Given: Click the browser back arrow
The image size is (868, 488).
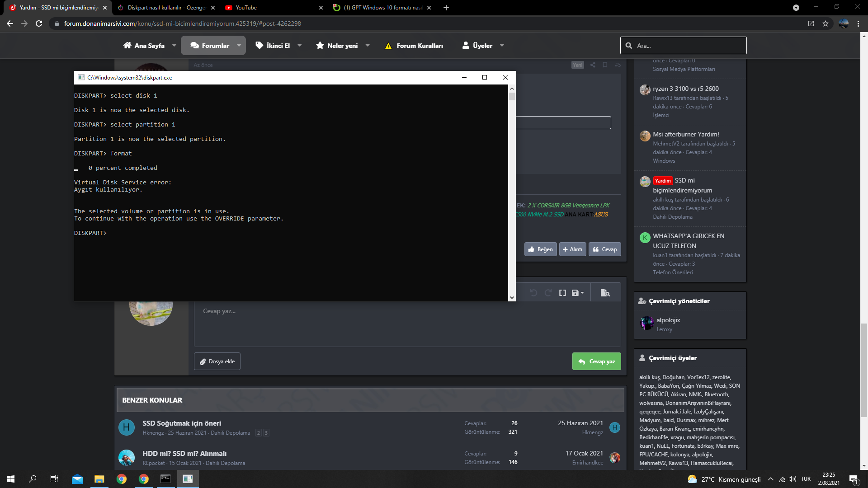Looking at the screenshot, I should [10, 23].
